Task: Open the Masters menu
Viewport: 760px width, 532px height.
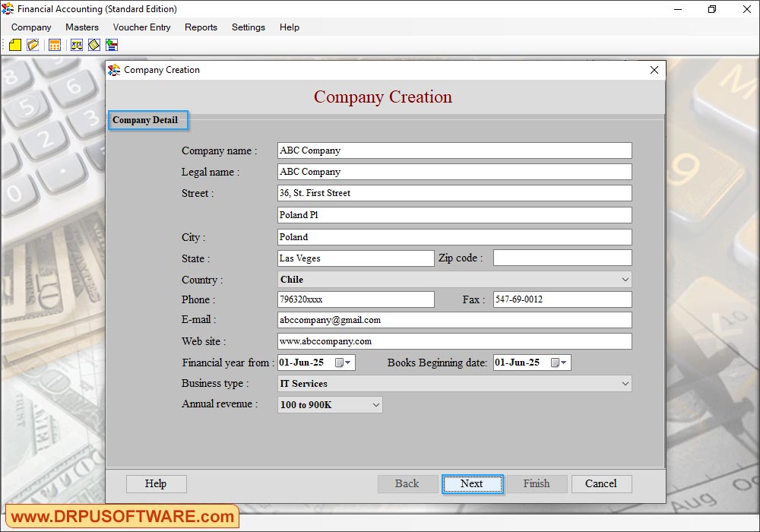Action: click(x=82, y=27)
